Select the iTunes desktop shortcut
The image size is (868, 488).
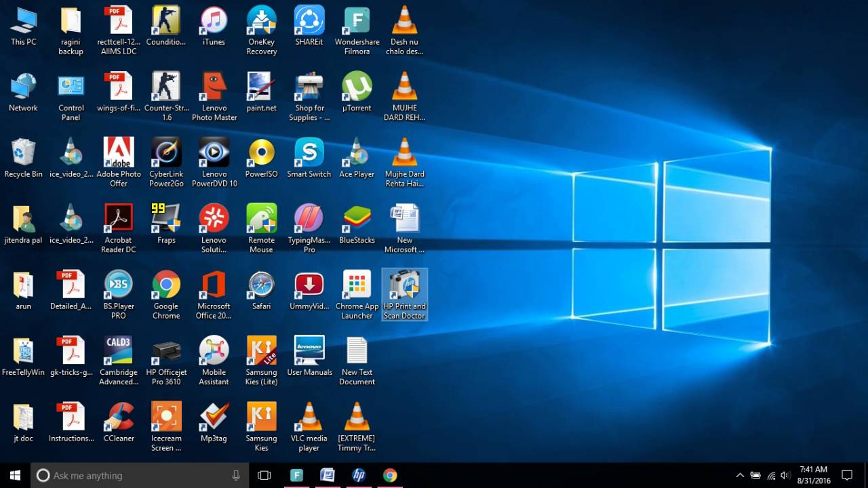tap(214, 27)
